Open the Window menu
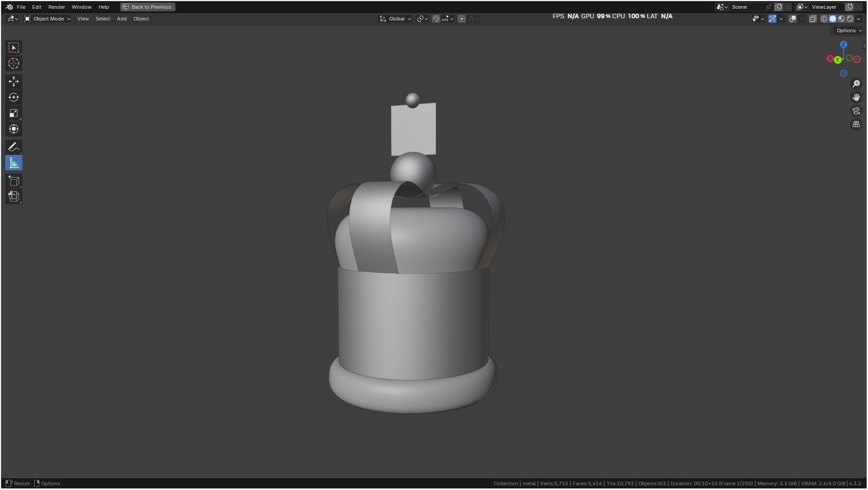Screen dimensions: 868x490 [x=82, y=7]
